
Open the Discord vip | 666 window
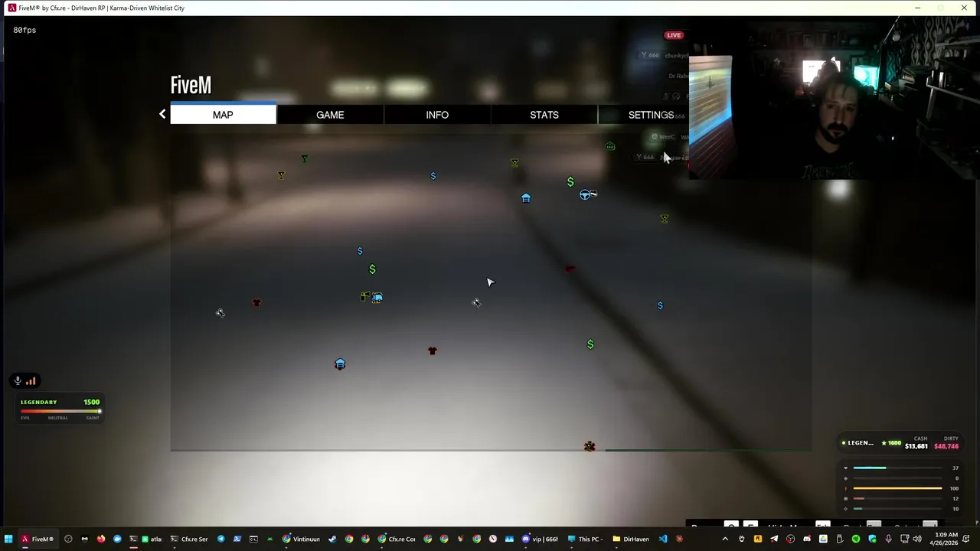[541, 539]
